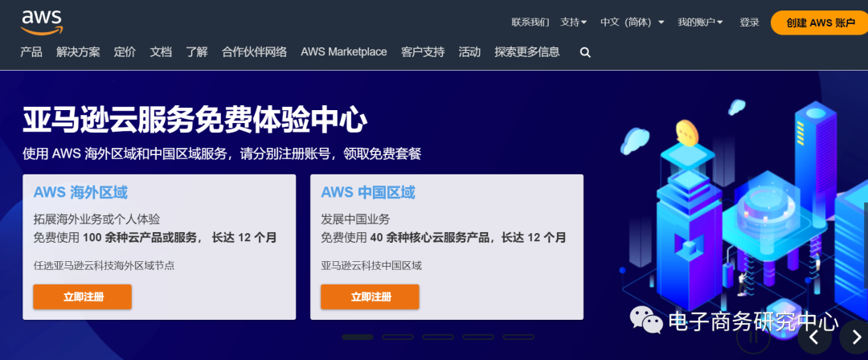Click the AWS 海外区域 card title
This screenshot has height=360, width=868.
click(80, 193)
